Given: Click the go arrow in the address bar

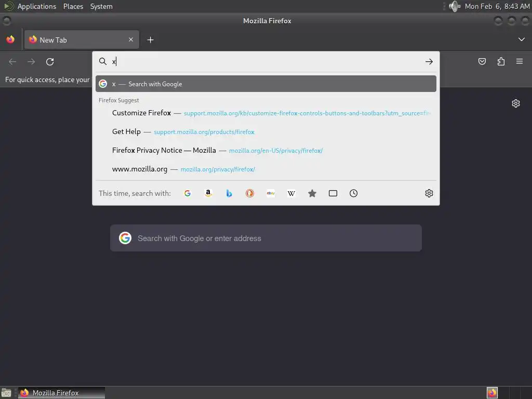Looking at the screenshot, I should (429, 62).
